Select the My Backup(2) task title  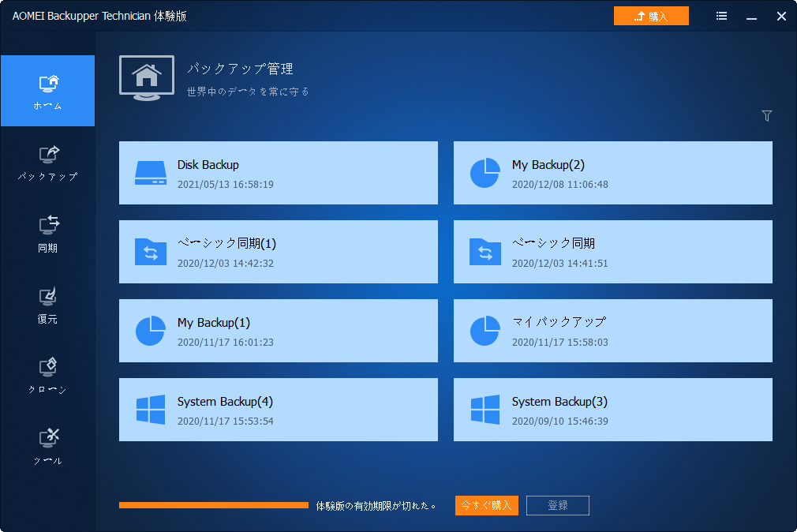point(548,165)
